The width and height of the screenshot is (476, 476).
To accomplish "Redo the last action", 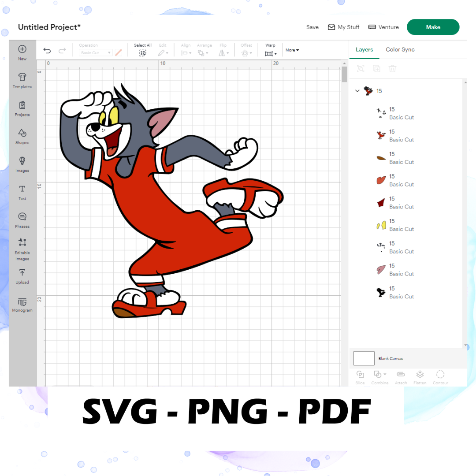I will point(62,50).
